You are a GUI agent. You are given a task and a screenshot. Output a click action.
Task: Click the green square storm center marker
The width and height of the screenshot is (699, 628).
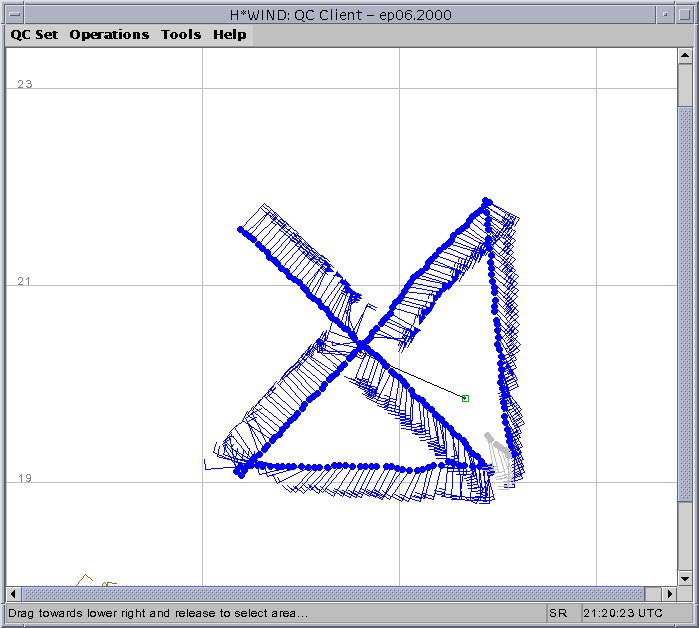pyautogui.click(x=465, y=398)
